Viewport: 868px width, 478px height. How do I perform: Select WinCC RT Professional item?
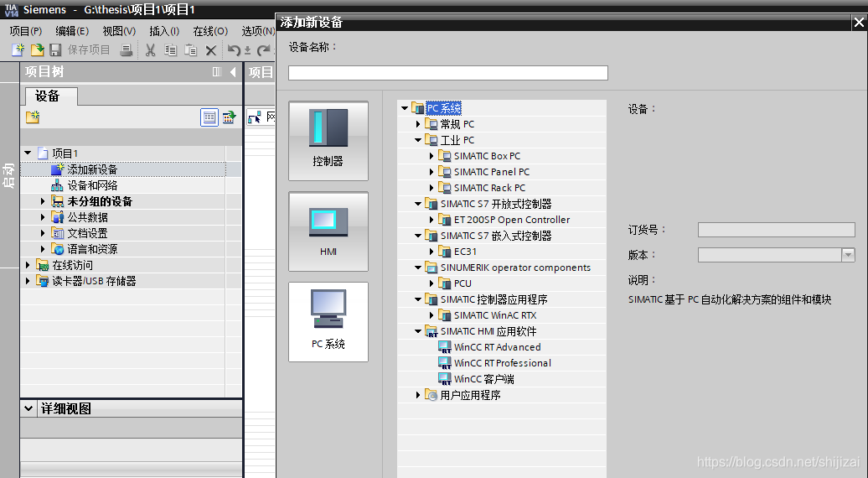tap(503, 363)
